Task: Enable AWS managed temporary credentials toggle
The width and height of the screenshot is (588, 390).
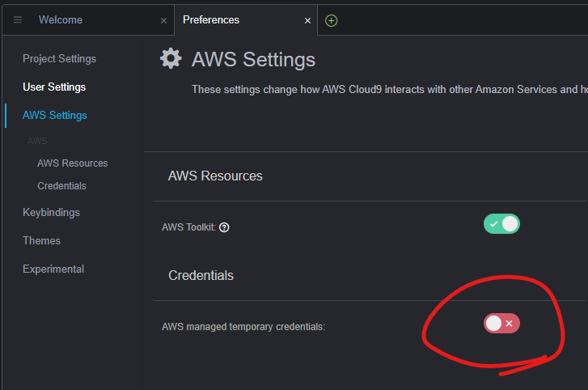Action: tap(501, 324)
